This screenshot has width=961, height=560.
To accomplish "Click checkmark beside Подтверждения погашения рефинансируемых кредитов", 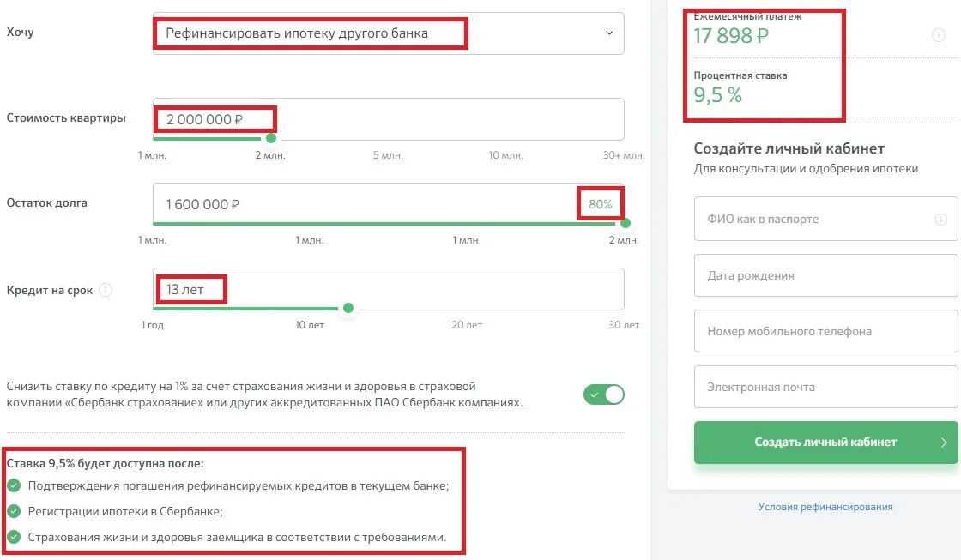I will click(14, 485).
